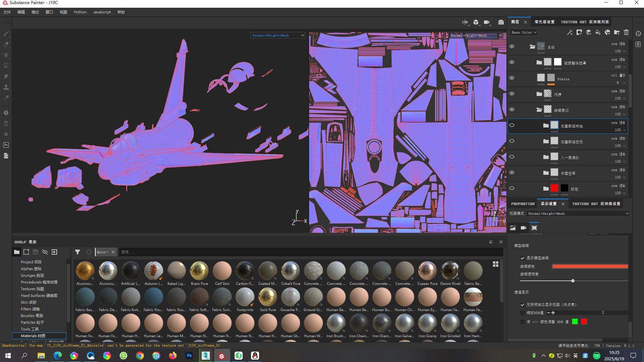Open the Python menu

click(80, 12)
